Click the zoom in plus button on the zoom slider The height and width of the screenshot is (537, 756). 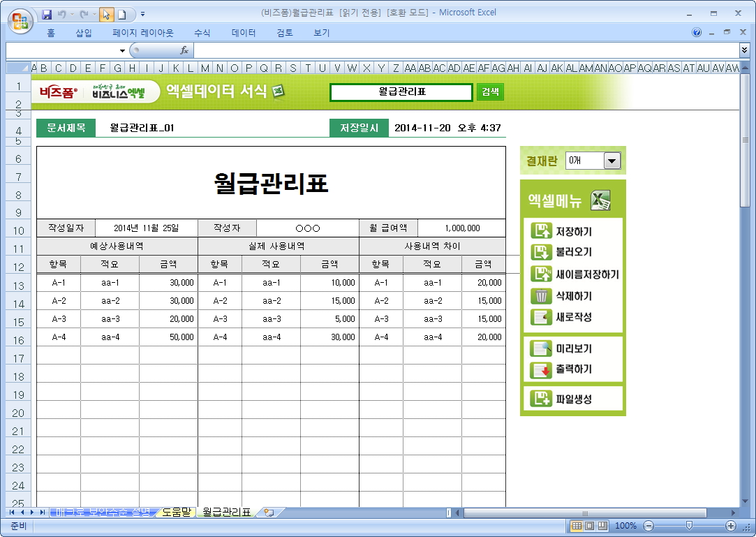coord(731,525)
